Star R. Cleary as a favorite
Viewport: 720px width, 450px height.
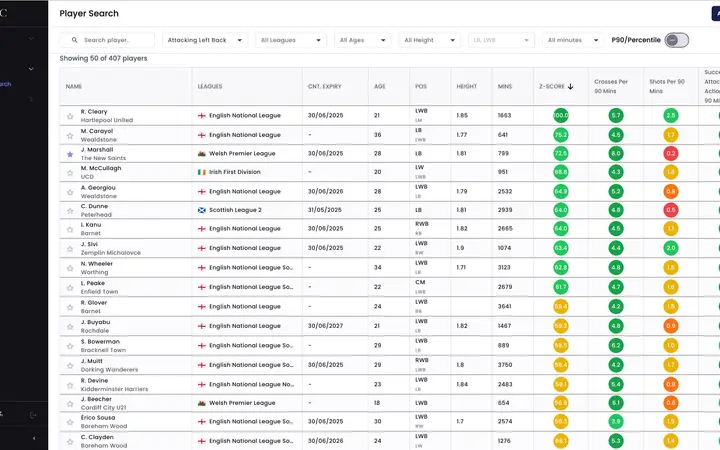pyautogui.click(x=70, y=116)
